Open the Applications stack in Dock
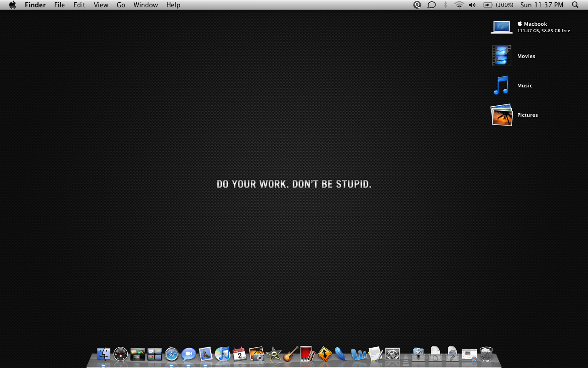Viewport: 588px width, 368px height. pos(418,354)
